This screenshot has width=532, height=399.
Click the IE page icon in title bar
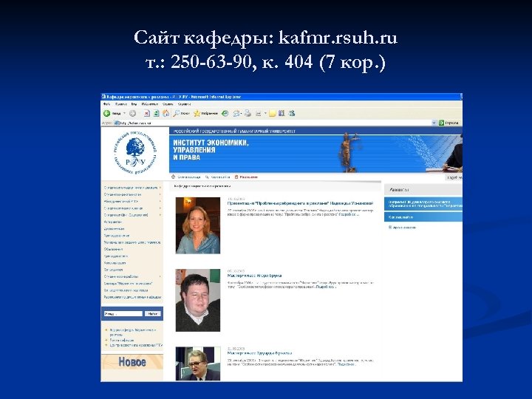click(104, 97)
